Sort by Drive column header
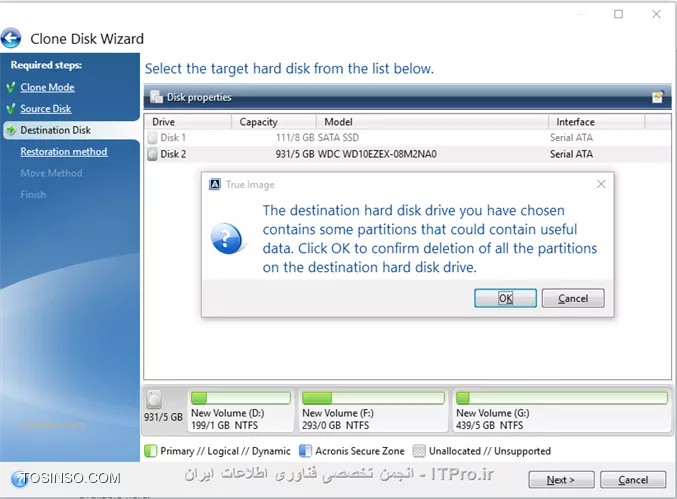 [x=188, y=122]
